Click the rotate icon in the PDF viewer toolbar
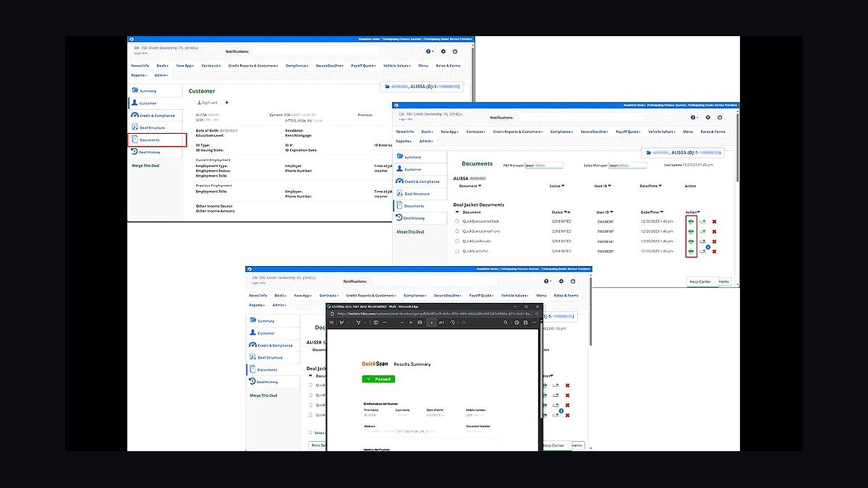This screenshot has height=488, width=868. point(453,322)
